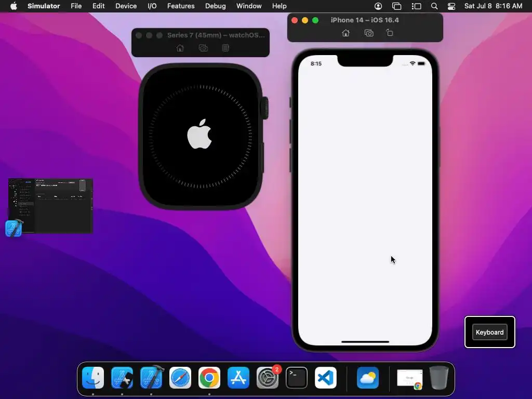The image size is (532, 399).
Task: Click the Keyboard button
Action: [x=489, y=332]
